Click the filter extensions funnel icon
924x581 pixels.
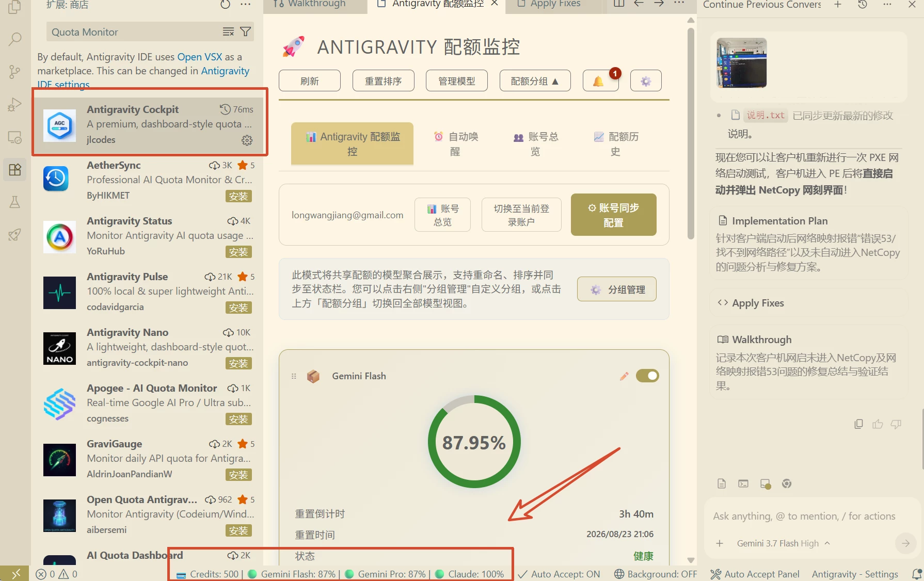pos(246,32)
